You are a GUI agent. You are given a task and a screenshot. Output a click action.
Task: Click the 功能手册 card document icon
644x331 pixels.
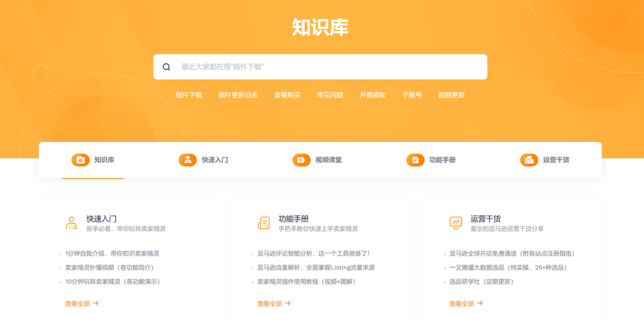click(x=264, y=223)
